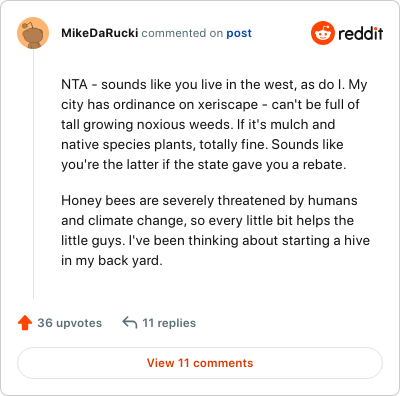Click the Reddit Snoo logo icon
400x396 pixels.
point(323,33)
